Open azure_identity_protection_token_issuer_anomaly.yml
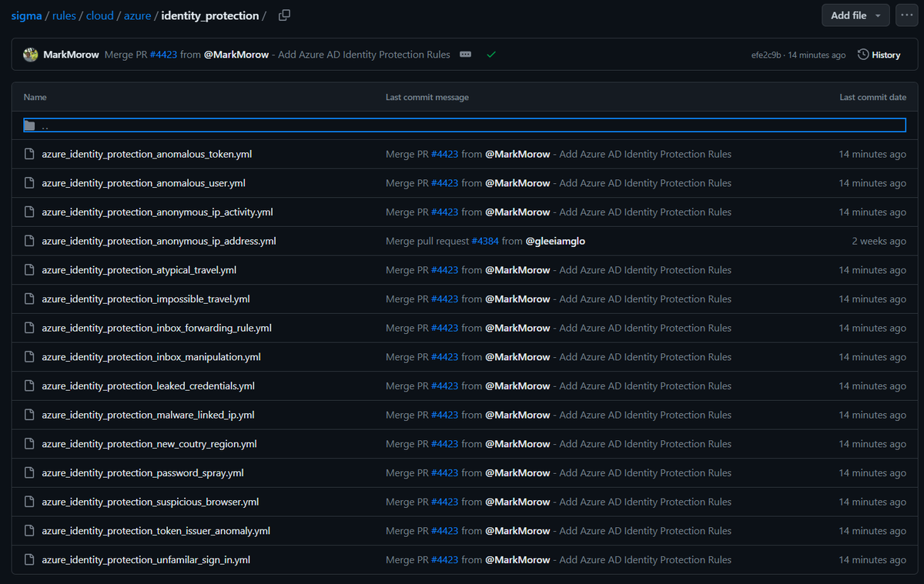Screen dimensions: 924x584 coord(156,531)
